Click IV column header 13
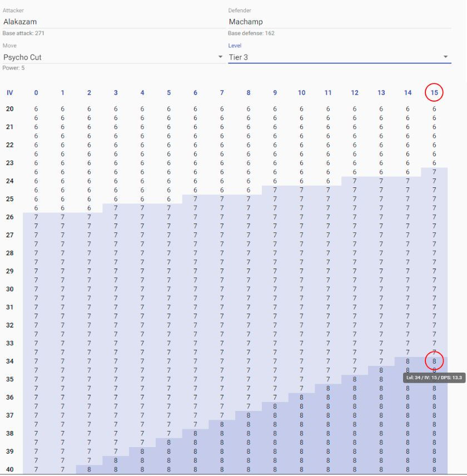This screenshot has width=467, height=476. (x=381, y=93)
